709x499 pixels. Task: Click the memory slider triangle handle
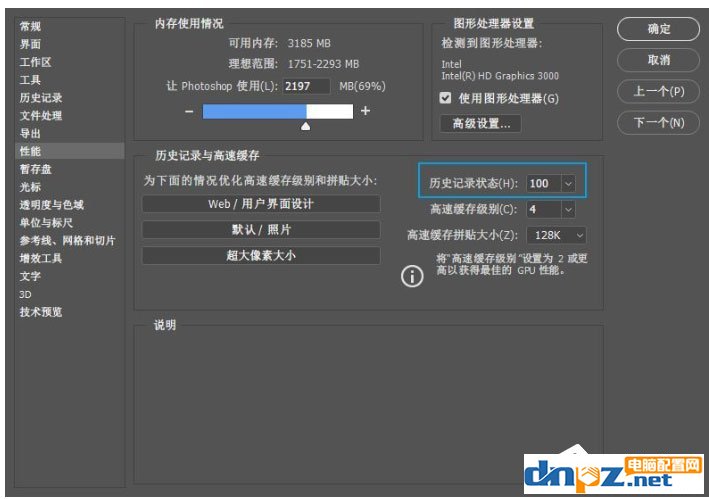[306, 126]
